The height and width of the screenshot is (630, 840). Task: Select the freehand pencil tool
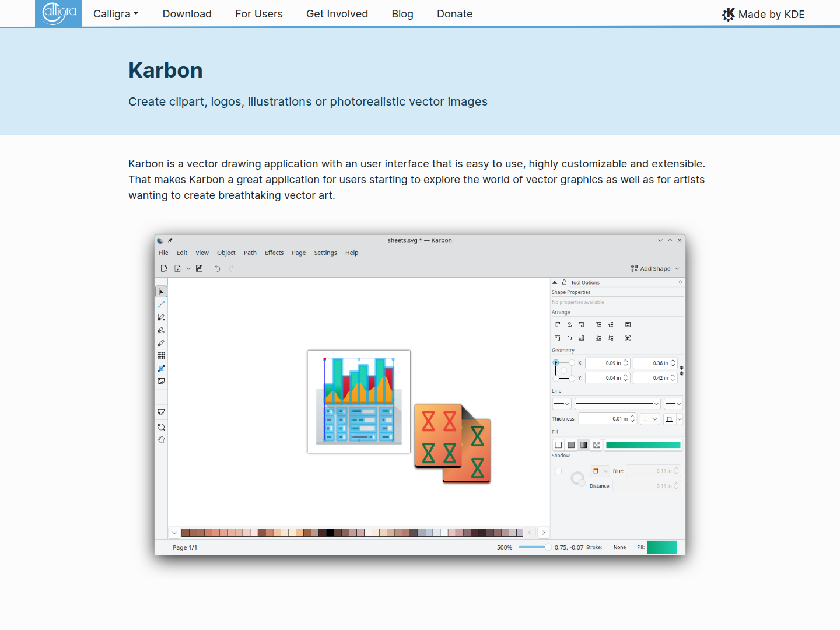pyautogui.click(x=161, y=343)
